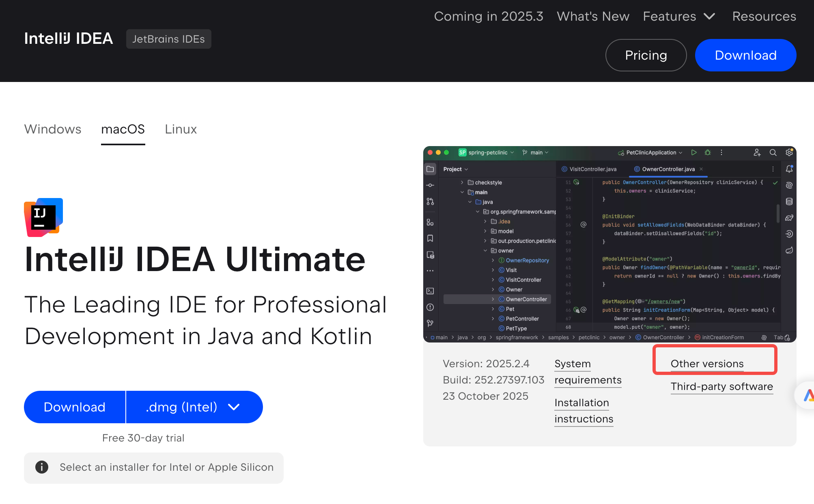Select OwnerController in the project tree

[x=526, y=299]
